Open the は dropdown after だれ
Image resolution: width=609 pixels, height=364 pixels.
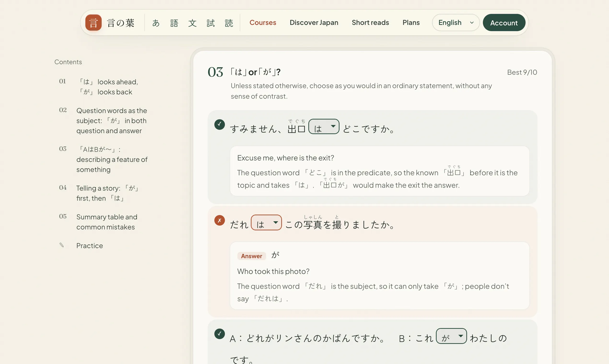(x=266, y=222)
